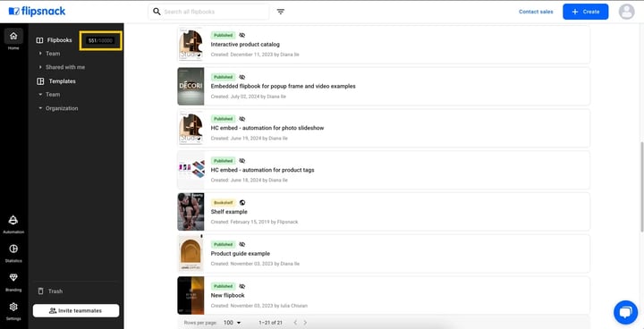The image size is (644, 329).
Task: Click thumbnail of Shelf example
Action: [x=191, y=212]
